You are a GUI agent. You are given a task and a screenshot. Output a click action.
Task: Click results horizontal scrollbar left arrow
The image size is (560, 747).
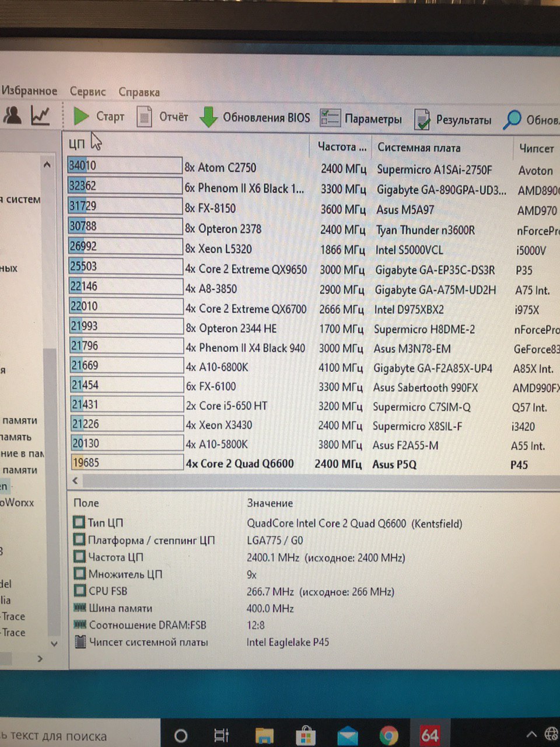click(x=75, y=481)
